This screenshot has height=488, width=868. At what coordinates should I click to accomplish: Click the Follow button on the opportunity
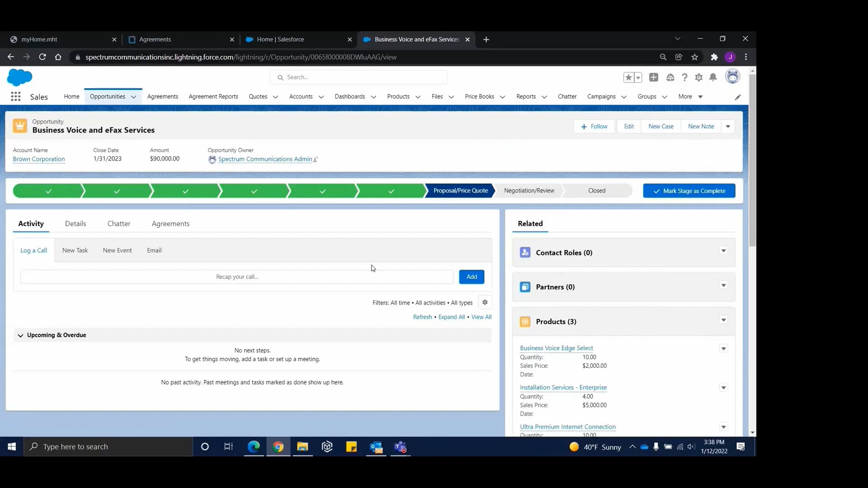594,126
